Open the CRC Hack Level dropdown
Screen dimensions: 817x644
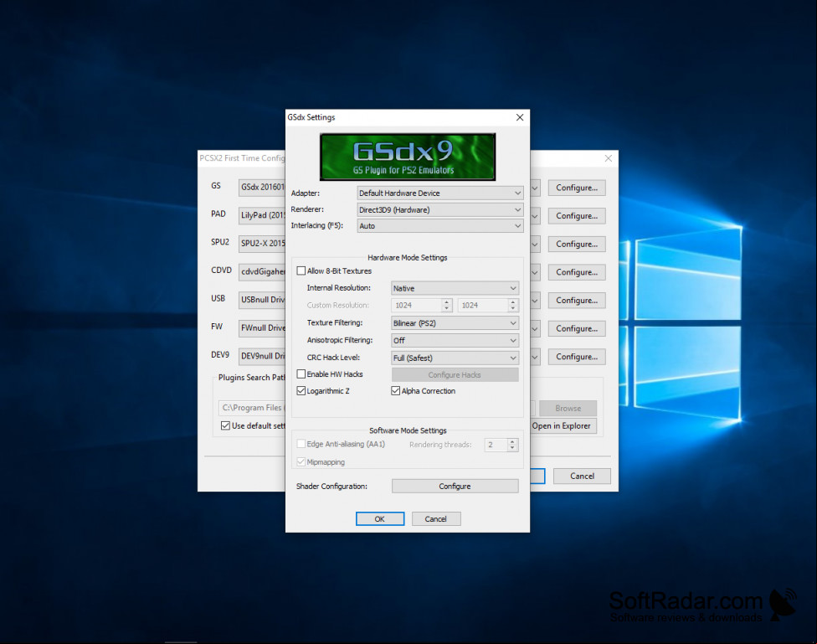click(x=455, y=358)
